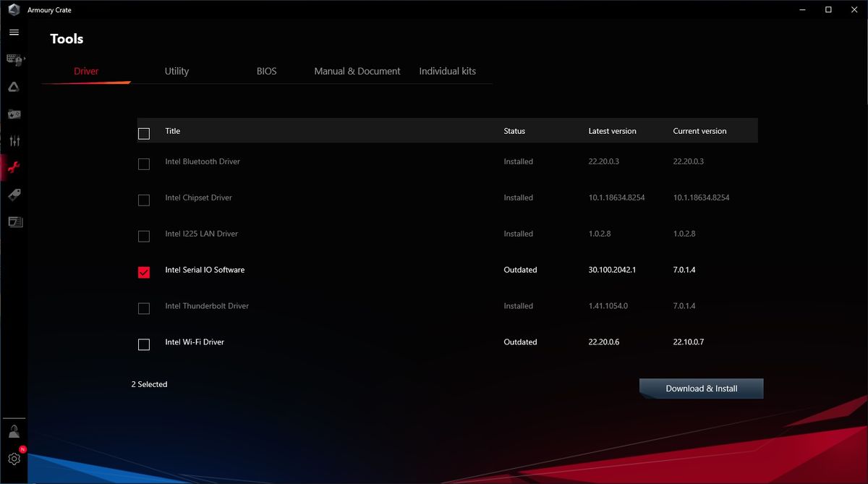The height and width of the screenshot is (484, 868).
Task: Click latest version 30.100.2042.1
Action: coord(612,270)
